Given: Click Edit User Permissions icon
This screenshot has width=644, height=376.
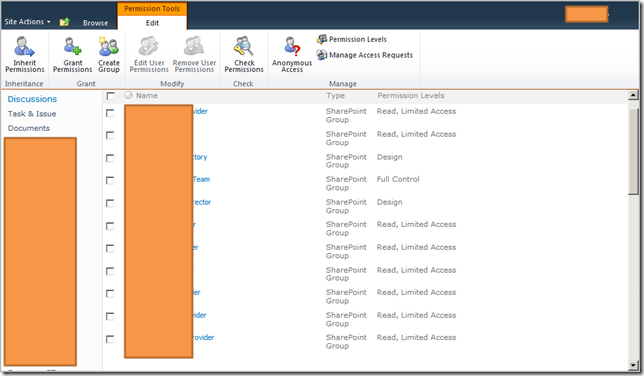Looking at the screenshot, I should click(x=149, y=46).
